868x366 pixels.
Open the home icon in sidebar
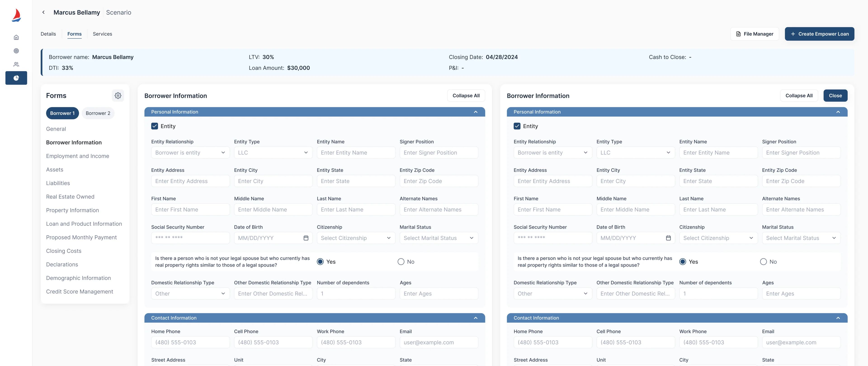(x=16, y=37)
